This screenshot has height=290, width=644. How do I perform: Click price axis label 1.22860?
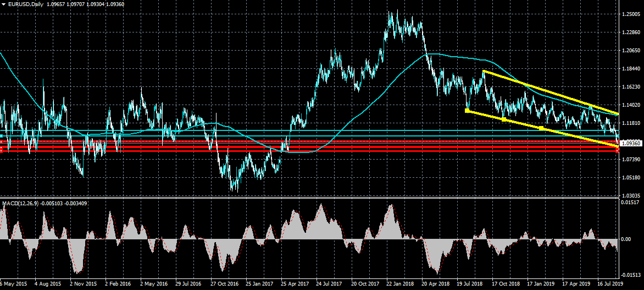click(630, 32)
